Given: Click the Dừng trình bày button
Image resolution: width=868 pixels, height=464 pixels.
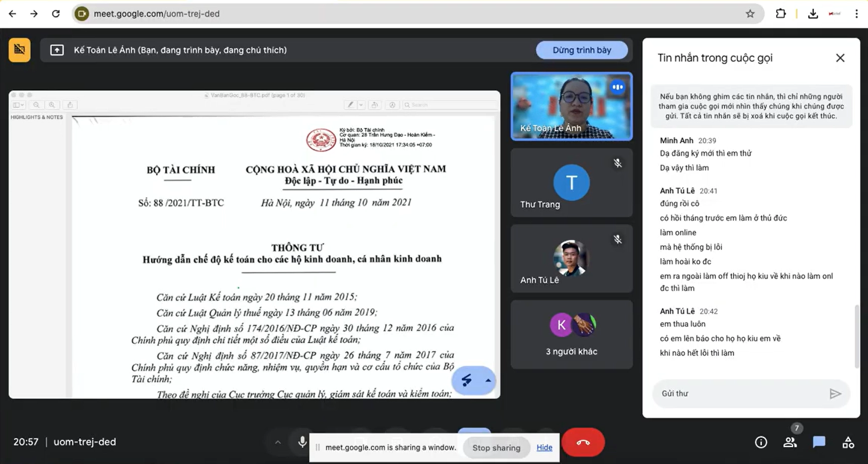Looking at the screenshot, I should [582, 50].
